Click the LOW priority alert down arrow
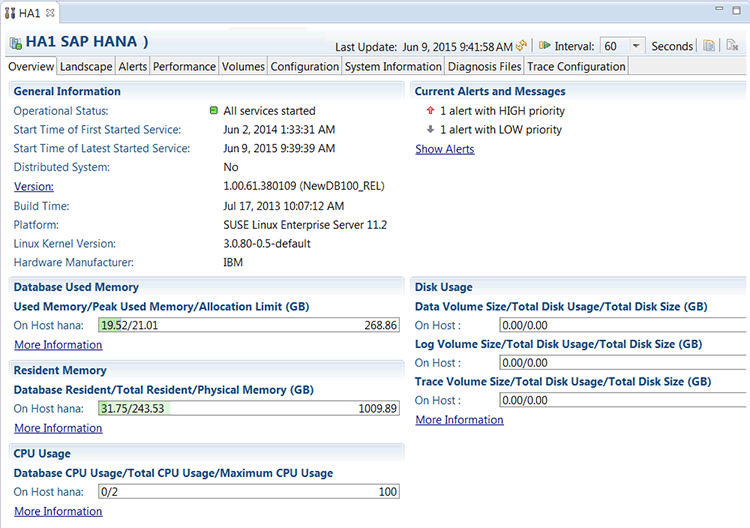The width and height of the screenshot is (750, 528). coord(429,129)
